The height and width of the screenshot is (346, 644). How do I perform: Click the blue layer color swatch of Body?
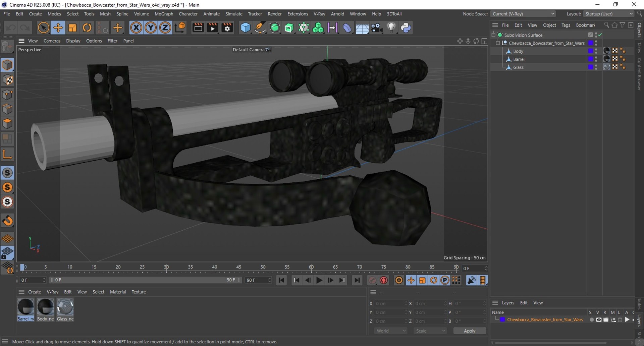click(x=590, y=51)
